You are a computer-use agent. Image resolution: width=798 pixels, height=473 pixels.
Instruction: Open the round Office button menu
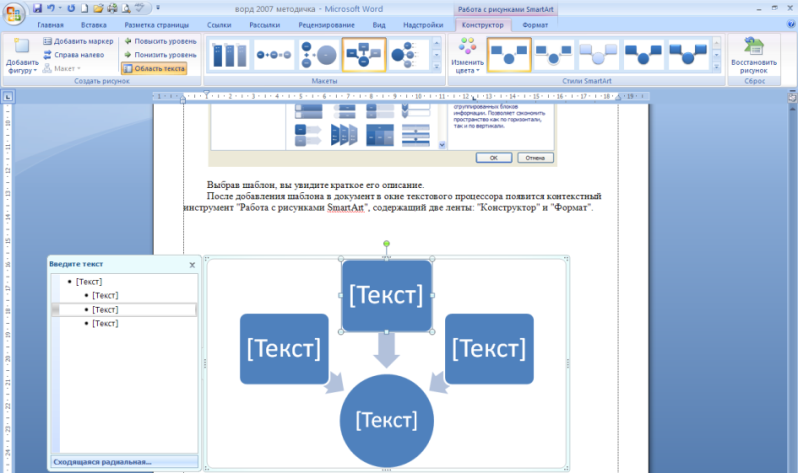(x=14, y=14)
